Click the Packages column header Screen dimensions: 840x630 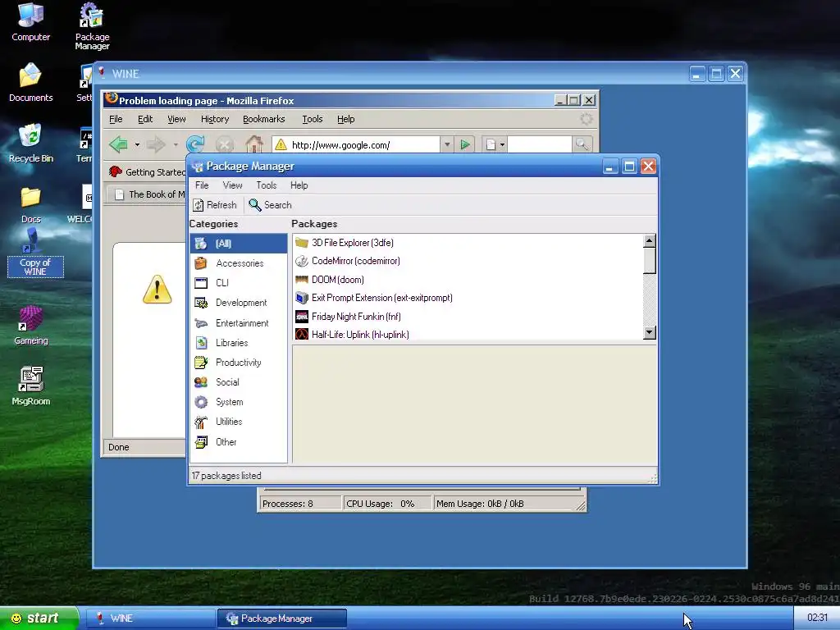click(314, 224)
